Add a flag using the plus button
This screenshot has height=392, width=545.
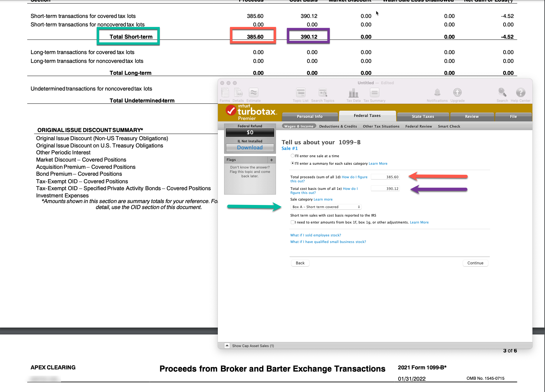(x=271, y=160)
